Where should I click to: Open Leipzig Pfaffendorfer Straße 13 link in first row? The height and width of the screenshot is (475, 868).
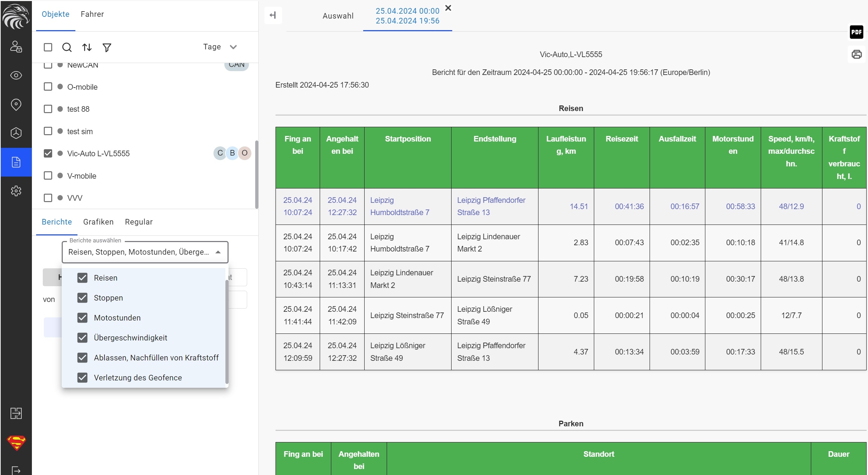[x=491, y=206]
